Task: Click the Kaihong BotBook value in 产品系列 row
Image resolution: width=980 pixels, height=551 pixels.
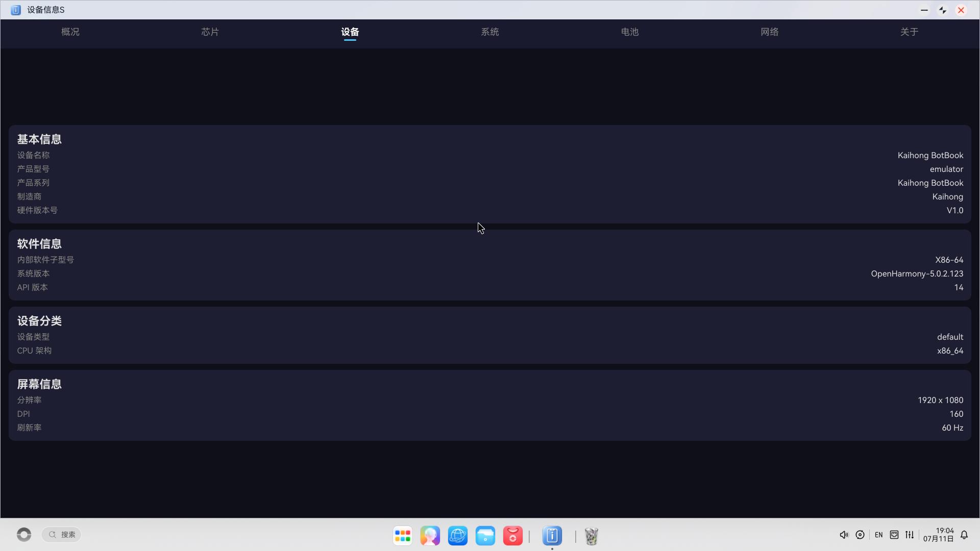Action: (x=930, y=183)
